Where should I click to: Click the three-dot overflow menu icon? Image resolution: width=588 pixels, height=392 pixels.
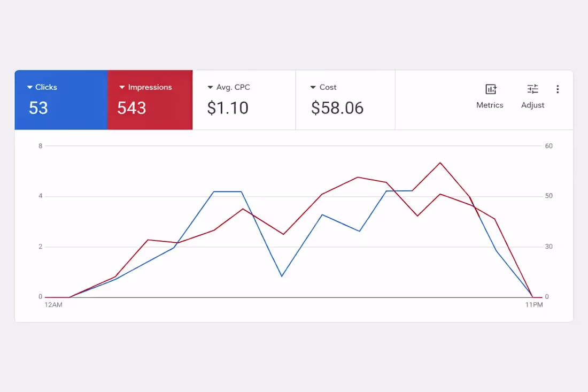coord(558,89)
